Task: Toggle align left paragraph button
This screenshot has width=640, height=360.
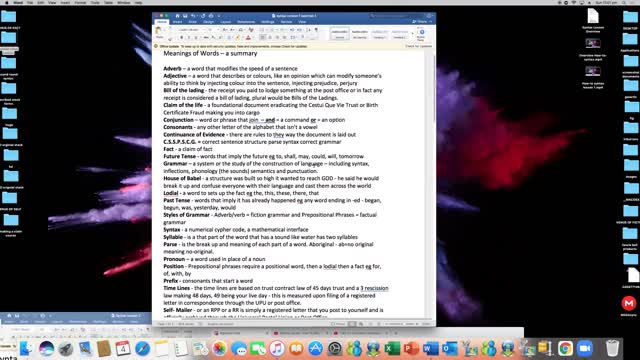Action: [262, 38]
